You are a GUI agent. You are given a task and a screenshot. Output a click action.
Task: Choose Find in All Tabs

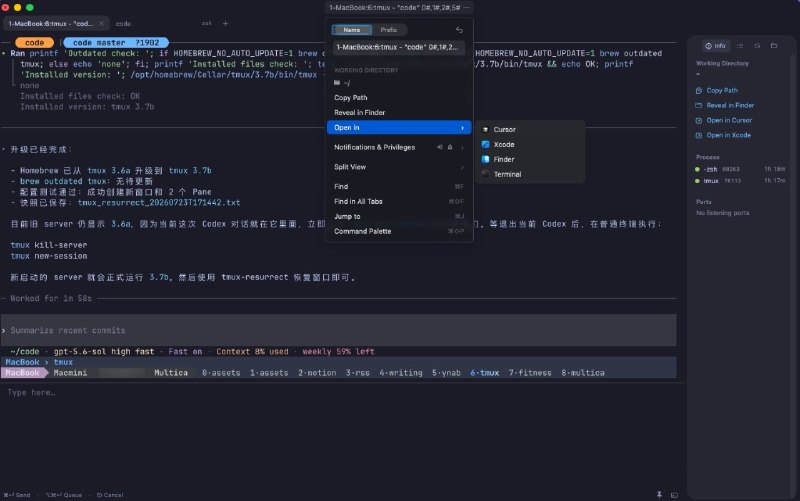coord(358,201)
